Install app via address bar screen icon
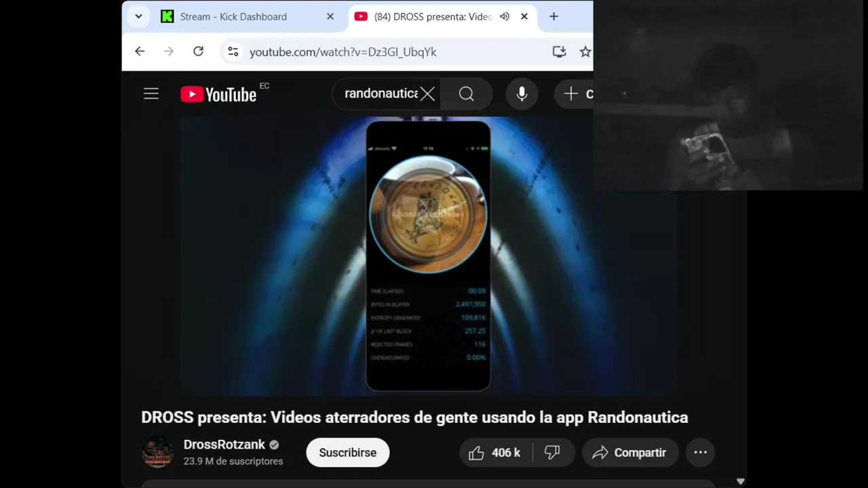Screen dimensions: 868x488 point(559,52)
